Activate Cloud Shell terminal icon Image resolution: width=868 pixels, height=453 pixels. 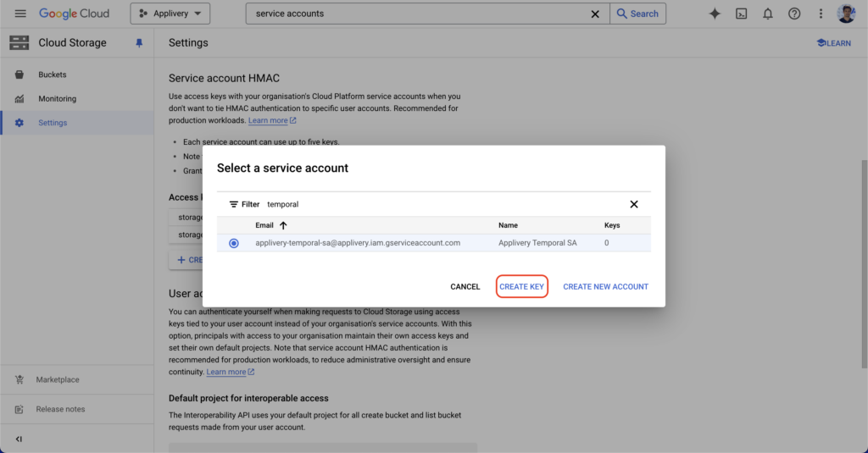pos(741,14)
